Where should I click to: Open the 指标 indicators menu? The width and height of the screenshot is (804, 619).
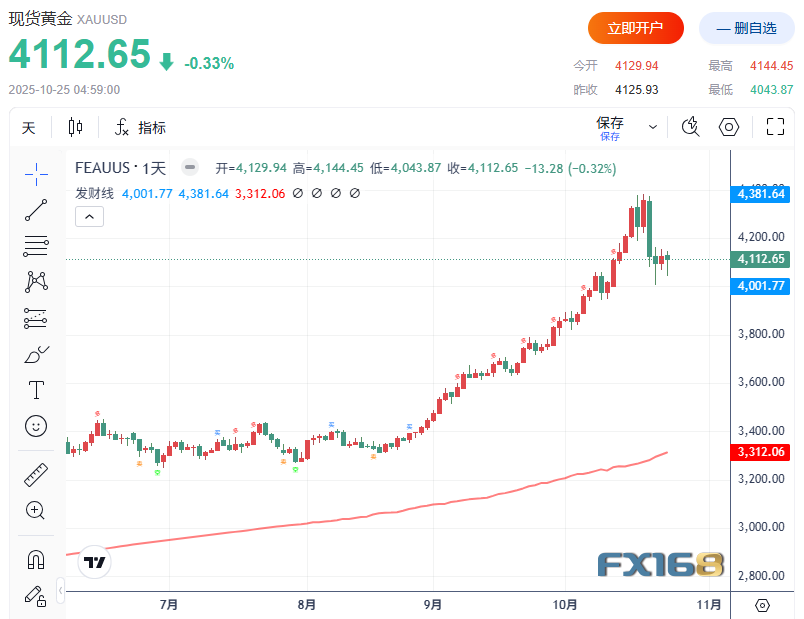click(140, 127)
